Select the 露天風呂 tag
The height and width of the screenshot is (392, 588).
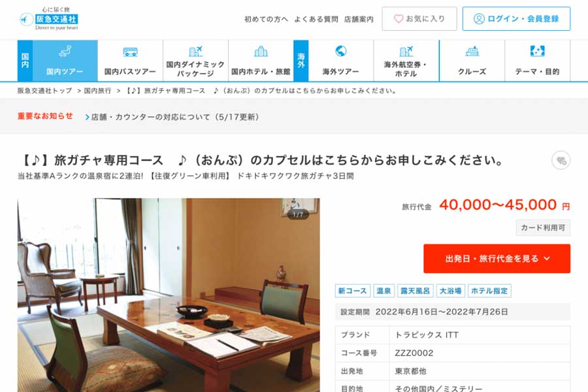[415, 291]
